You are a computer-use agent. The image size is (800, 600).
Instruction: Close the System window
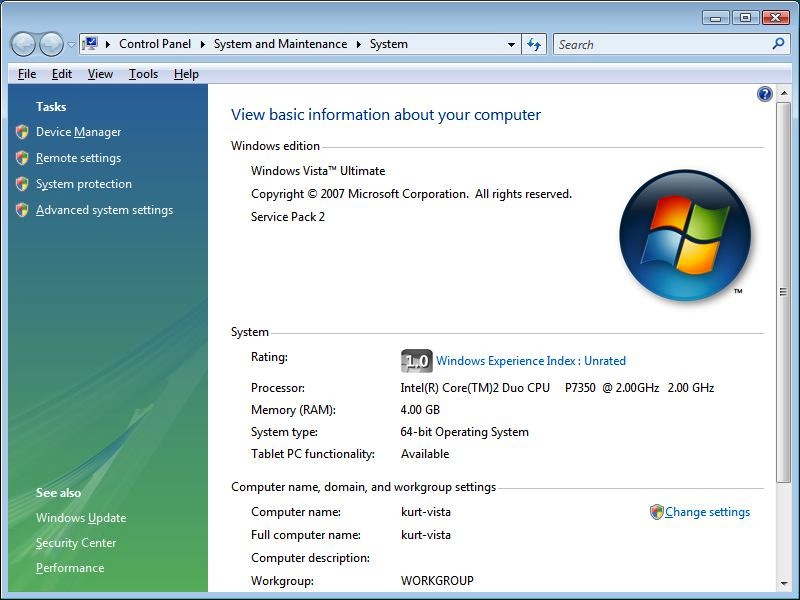[776, 18]
